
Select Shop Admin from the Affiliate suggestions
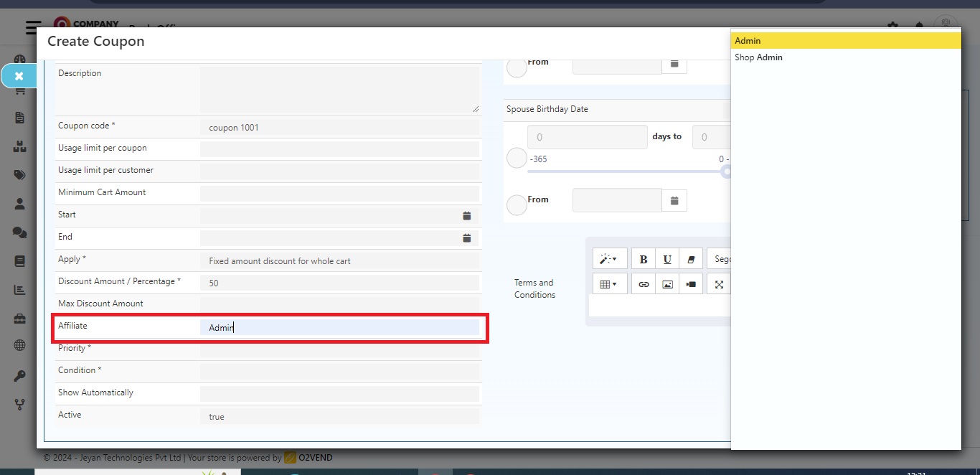[x=758, y=57]
